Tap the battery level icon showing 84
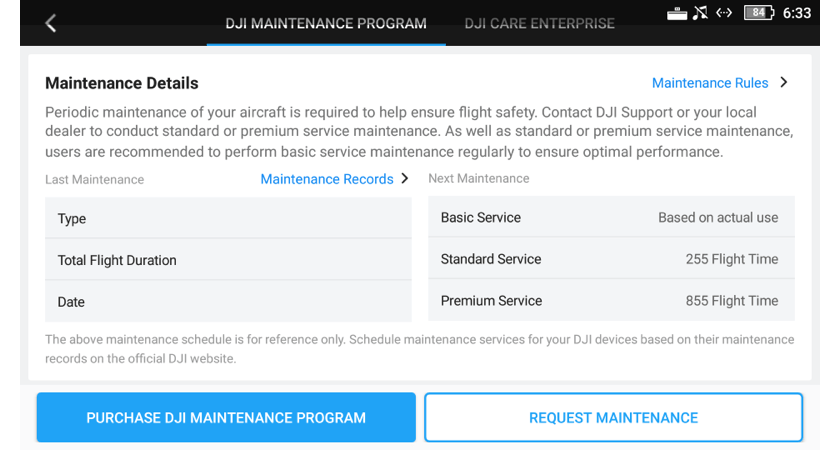Viewport: 840px width, 450px height. click(x=759, y=12)
